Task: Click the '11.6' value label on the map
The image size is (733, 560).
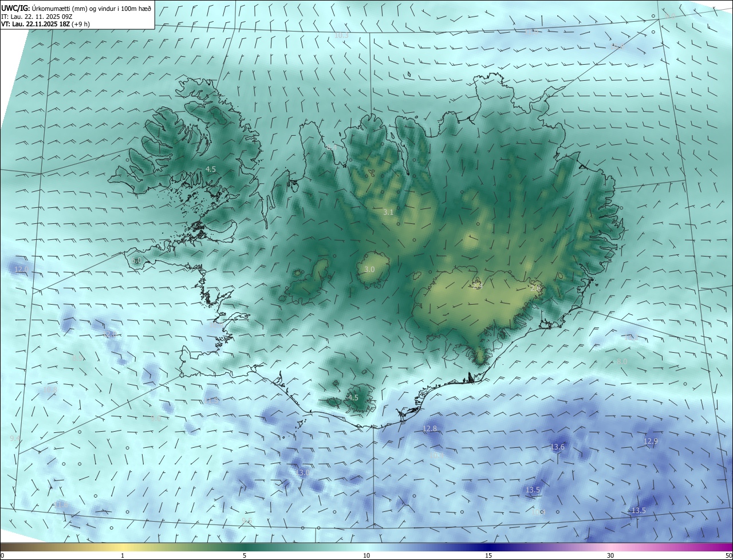Action: tap(61, 504)
